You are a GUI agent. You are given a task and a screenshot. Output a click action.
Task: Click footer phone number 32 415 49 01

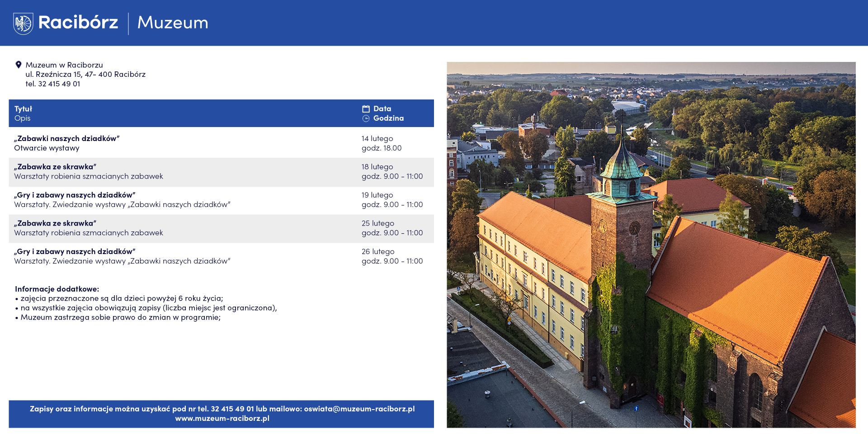tap(232, 409)
